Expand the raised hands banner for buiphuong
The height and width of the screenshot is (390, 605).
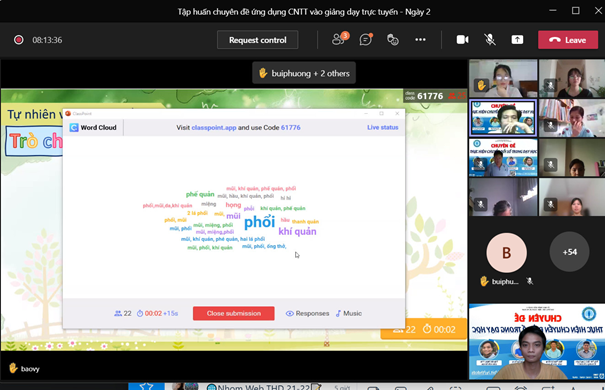click(304, 73)
